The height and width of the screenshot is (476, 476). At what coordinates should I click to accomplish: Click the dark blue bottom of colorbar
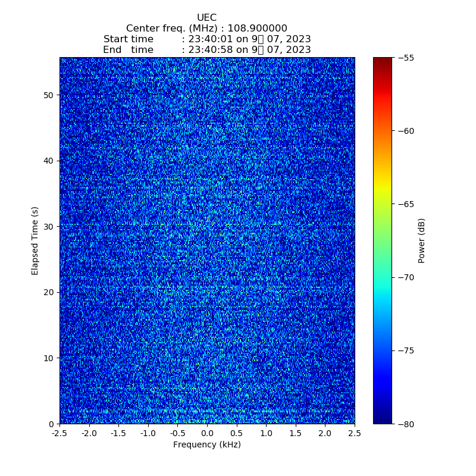click(383, 420)
